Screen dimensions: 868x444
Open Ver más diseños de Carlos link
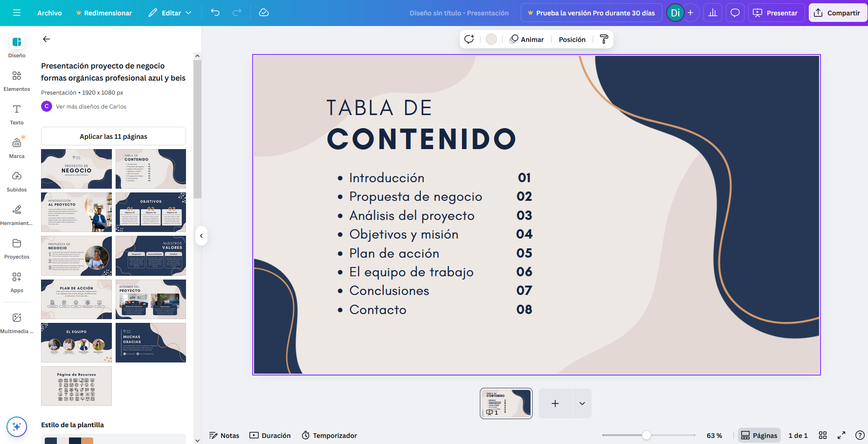[x=91, y=106]
